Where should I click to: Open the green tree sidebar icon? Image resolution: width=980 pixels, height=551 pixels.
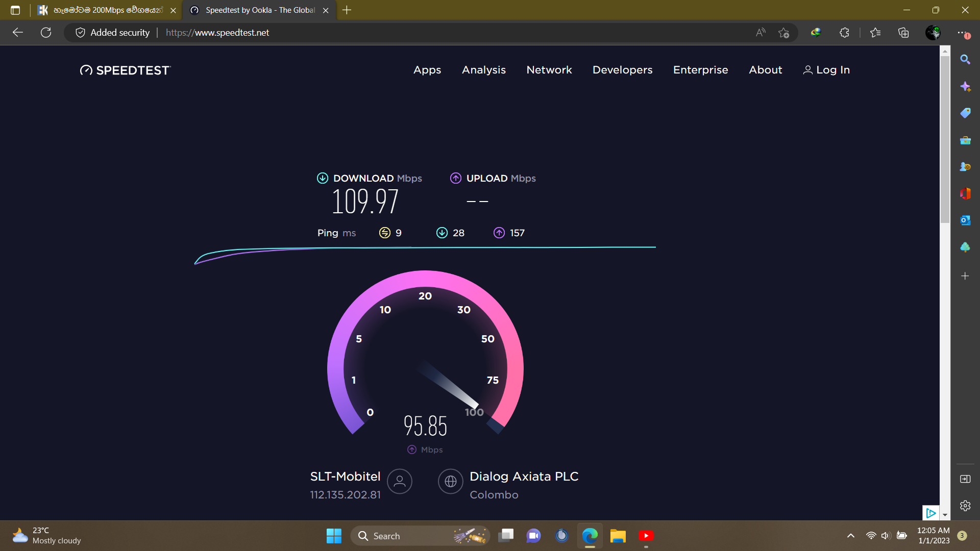click(x=965, y=247)
